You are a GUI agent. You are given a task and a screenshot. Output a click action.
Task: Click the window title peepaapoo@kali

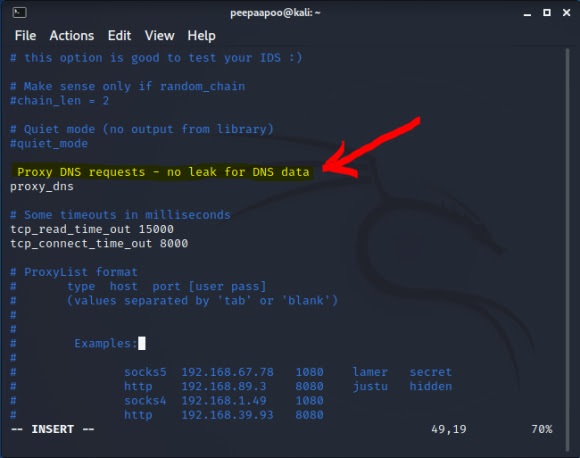(x=275, y=13)
